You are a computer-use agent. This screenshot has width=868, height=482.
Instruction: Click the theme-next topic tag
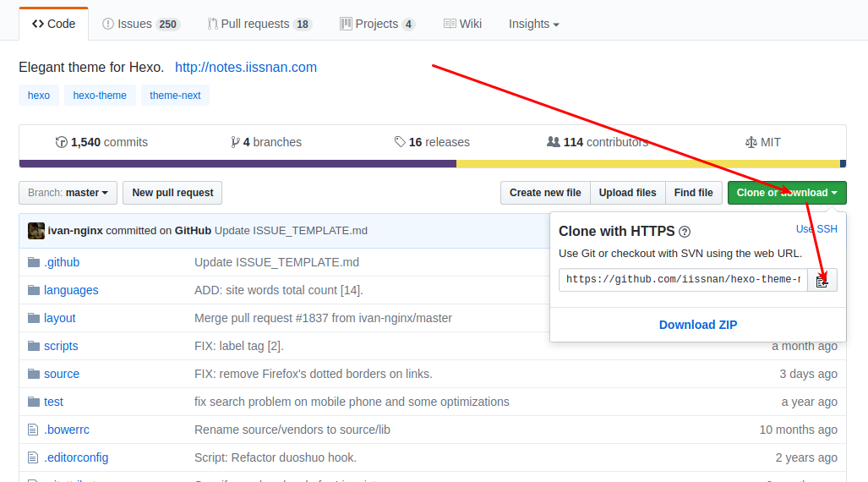(175, 96)
